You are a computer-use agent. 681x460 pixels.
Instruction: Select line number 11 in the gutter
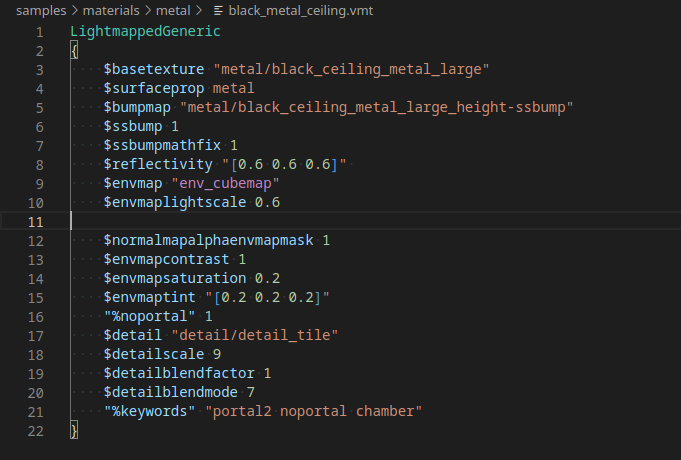coord(36,222)
